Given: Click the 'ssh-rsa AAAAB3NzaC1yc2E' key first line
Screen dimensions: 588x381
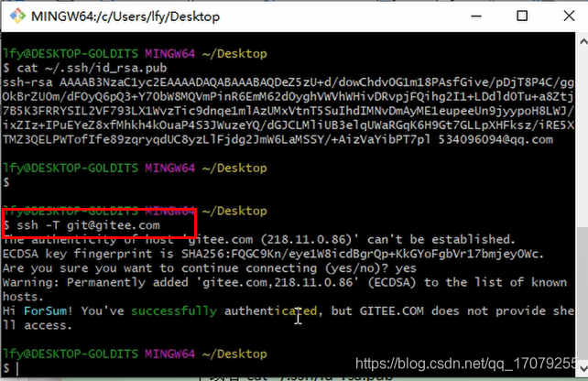Looking at the screenshot, I should (288, 82).
